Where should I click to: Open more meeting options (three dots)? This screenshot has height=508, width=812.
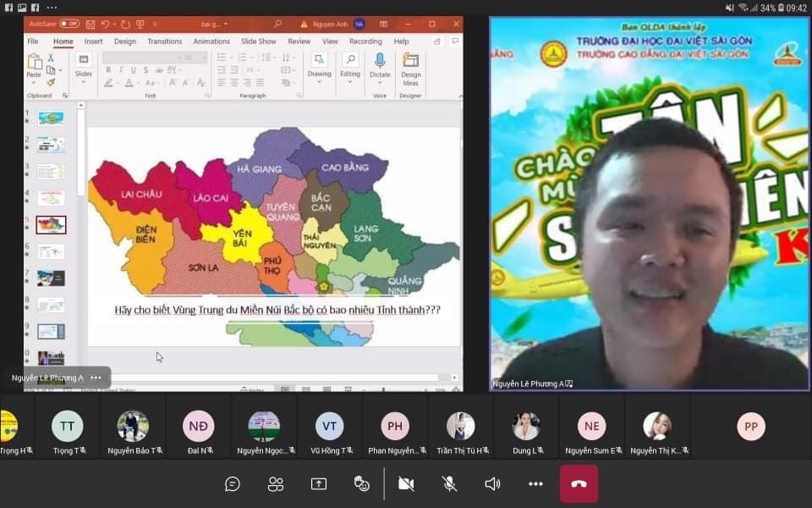535,483
